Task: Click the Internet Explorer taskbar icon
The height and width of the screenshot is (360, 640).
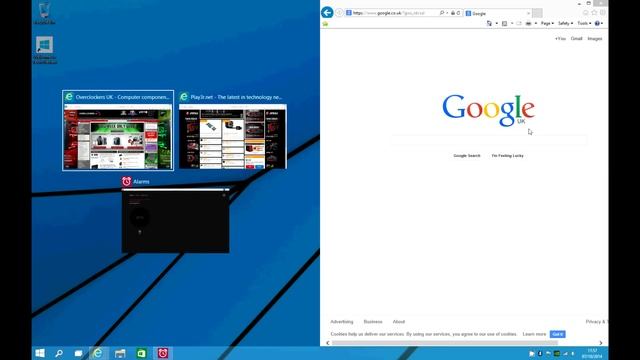Action: tap(98, 353)
